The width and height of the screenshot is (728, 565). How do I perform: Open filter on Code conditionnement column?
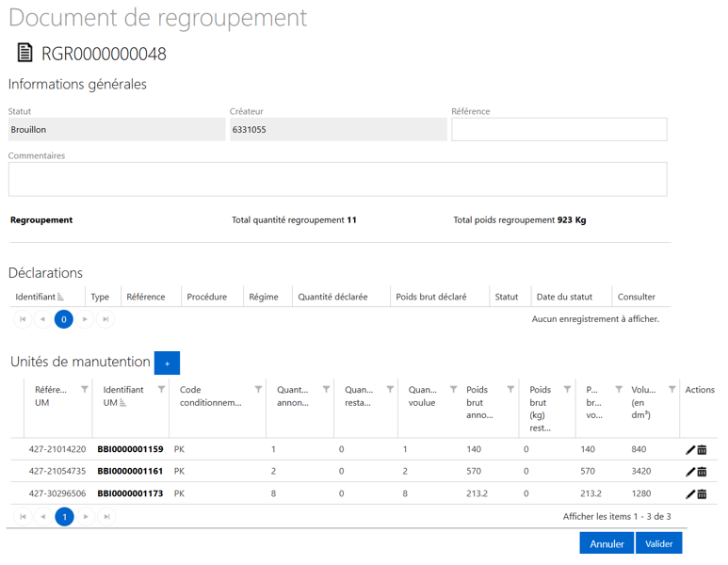[x=258, y=389]
